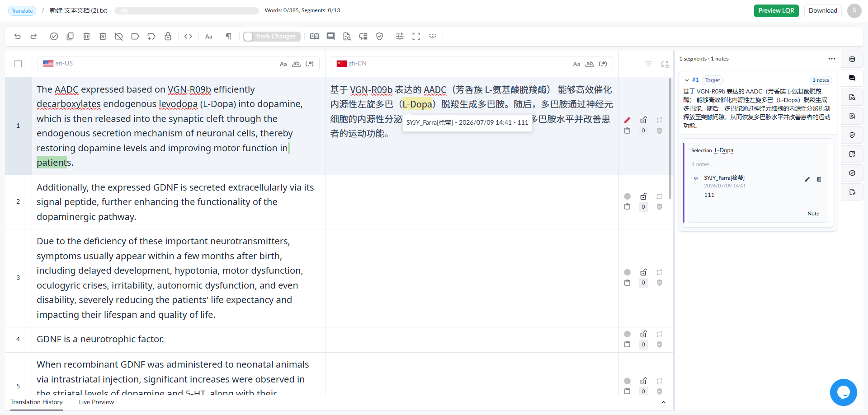Redo the last action
The width and height of the screenshot is (868, 415).
click(33, 37)
